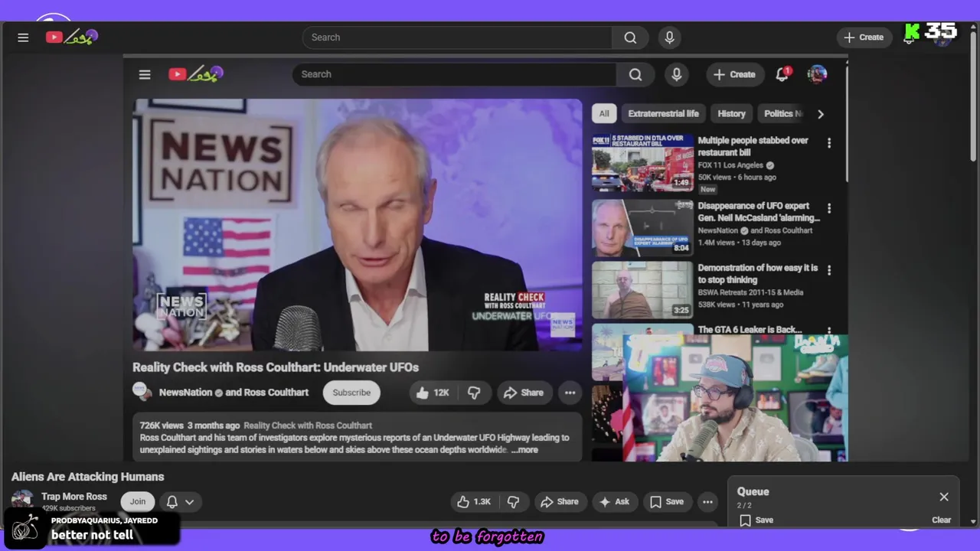Click the inner page vertical scrollbar

coord(846,123)
